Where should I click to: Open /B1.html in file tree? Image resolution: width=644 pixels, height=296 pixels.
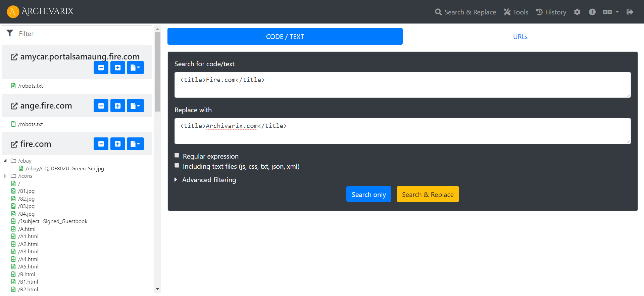point(28,282)
